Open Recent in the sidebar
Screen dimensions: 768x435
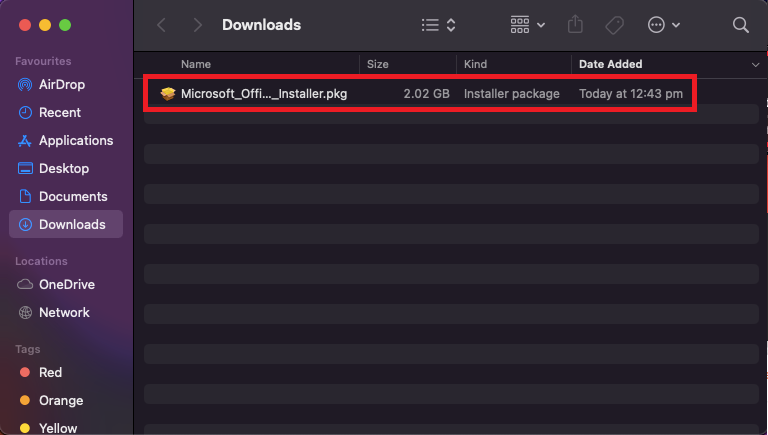coord(66,113)
